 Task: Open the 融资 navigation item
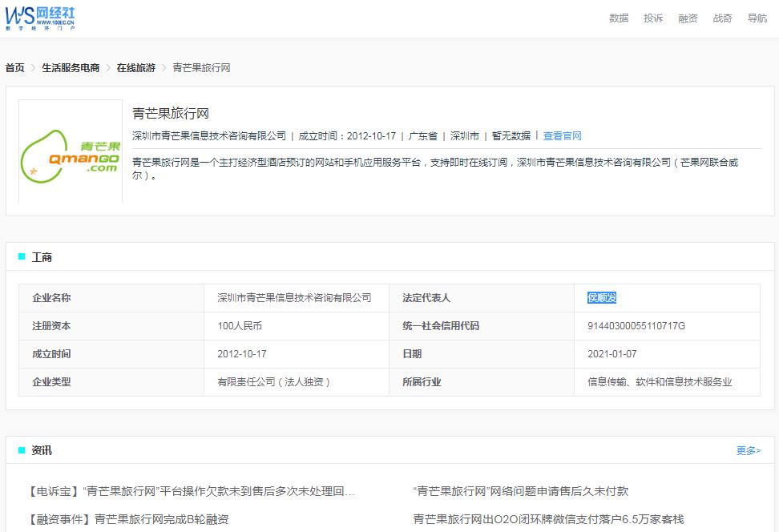coord(688,18)
